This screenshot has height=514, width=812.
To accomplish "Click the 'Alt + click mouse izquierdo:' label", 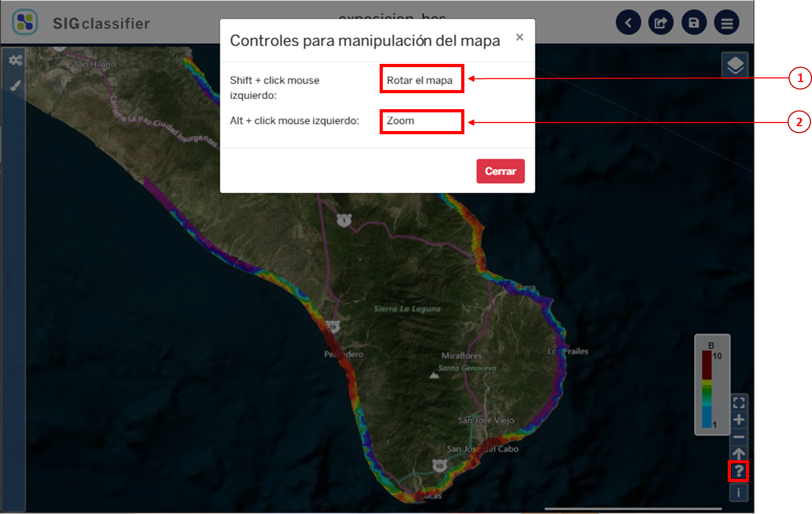I will tap(294, 121).
